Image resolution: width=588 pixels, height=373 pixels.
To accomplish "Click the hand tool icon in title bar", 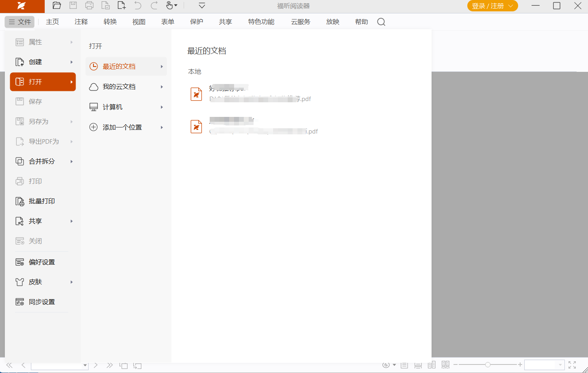I will click(170, 6).
